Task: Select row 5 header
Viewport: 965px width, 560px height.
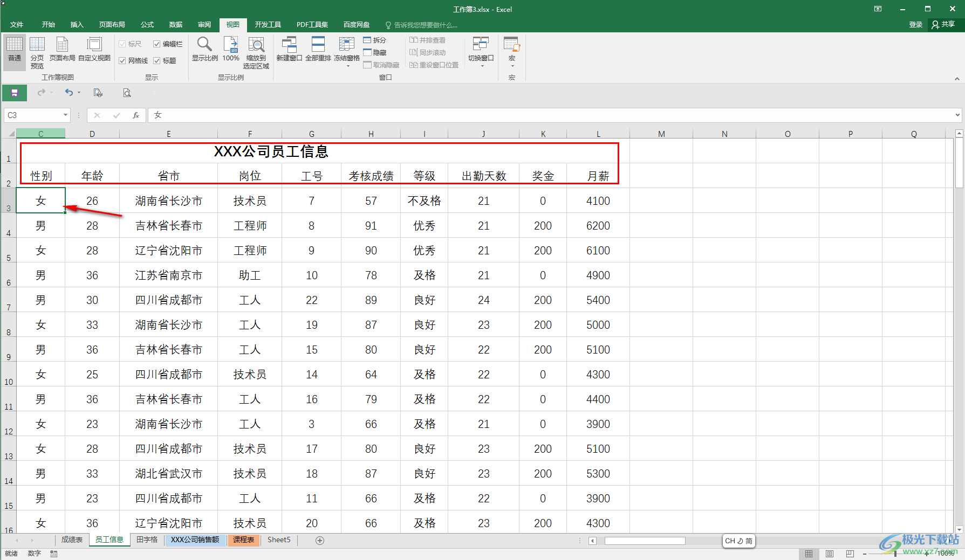Action: tap(9, 250)
